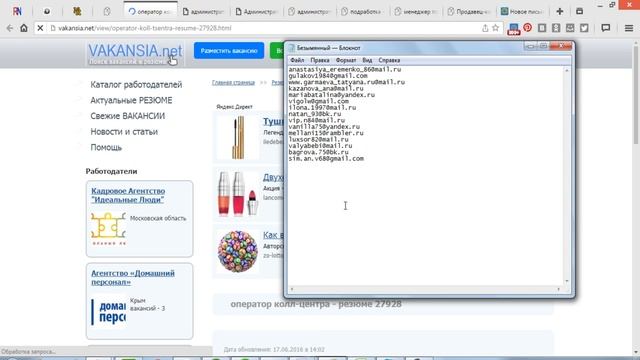Screen dimensions: 640x360
Task: Open the browser hamburger menu
Action: tap(629, 28)
